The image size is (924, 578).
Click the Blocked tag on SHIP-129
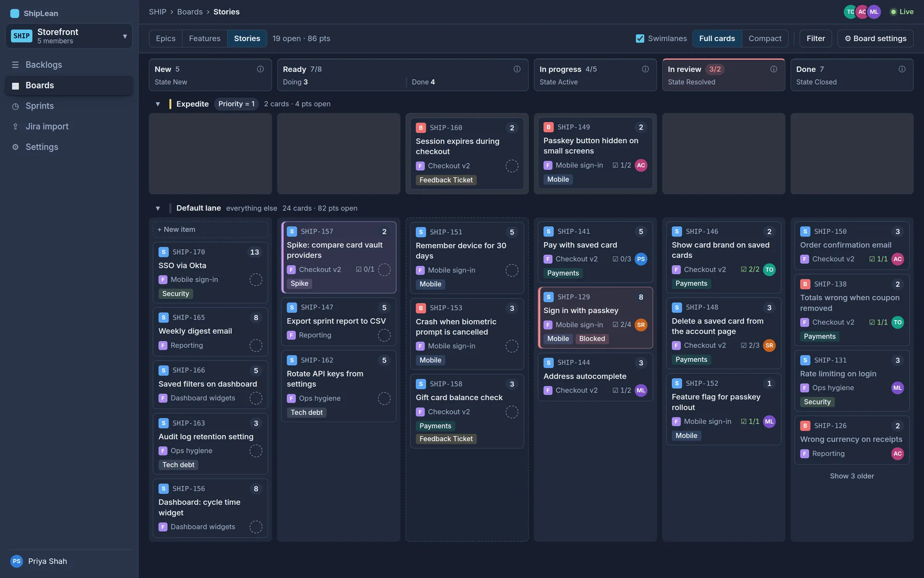(592, 339)
